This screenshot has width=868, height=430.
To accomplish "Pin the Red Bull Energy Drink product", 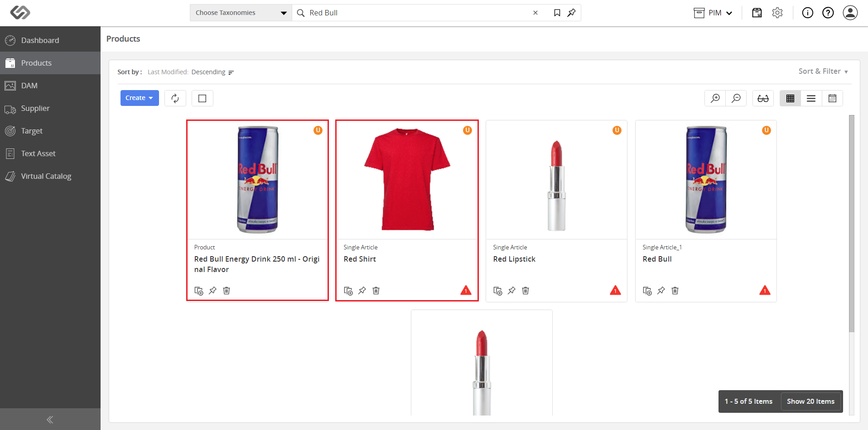I will coord(212,291).
